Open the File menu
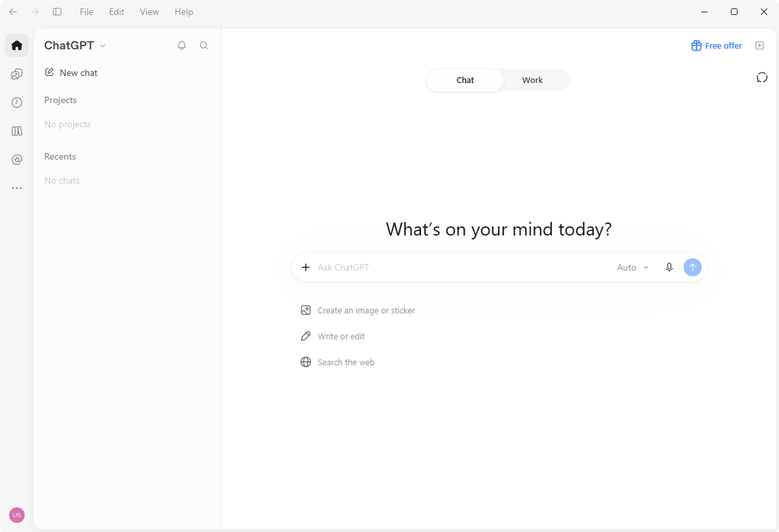The image size is (779, 532). point(86,12)
